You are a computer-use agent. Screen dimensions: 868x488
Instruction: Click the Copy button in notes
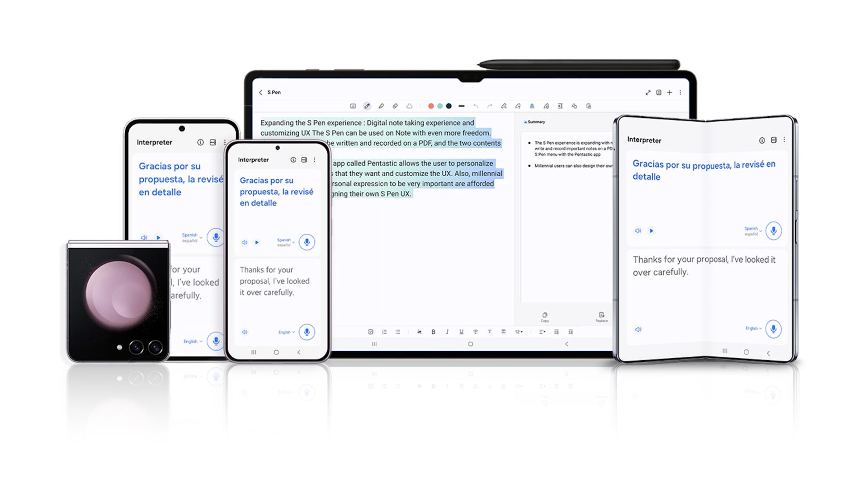(544, 316)
